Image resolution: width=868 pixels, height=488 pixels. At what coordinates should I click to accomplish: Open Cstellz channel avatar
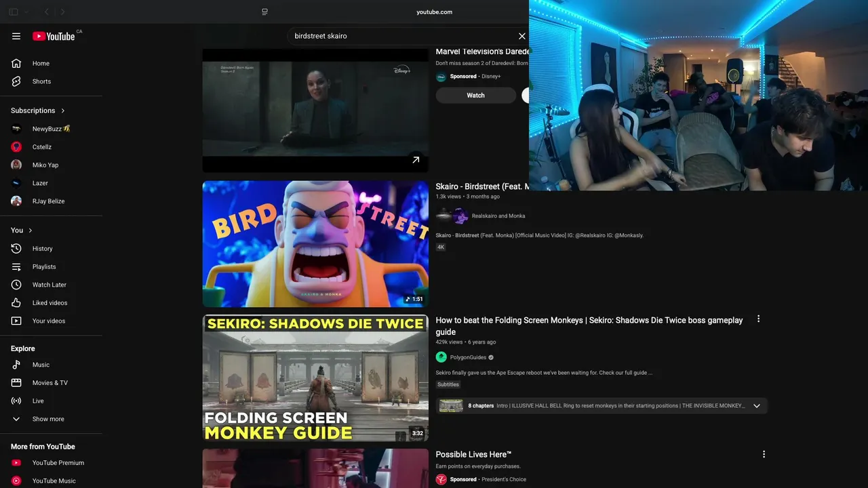pos(16,147)
